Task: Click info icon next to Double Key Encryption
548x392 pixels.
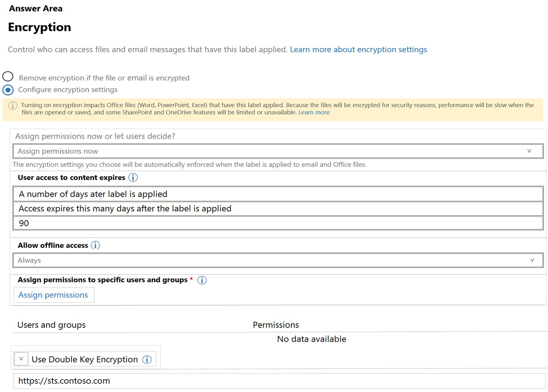Action: tap(147, 360)
